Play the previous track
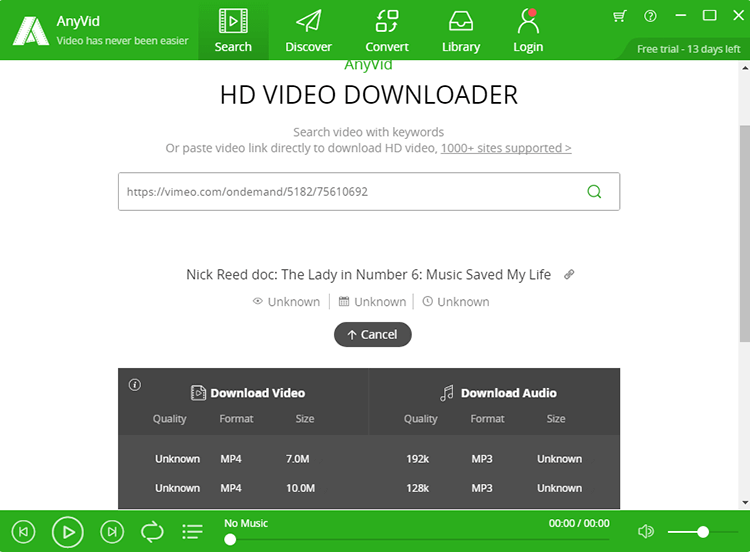 [23, 532]
